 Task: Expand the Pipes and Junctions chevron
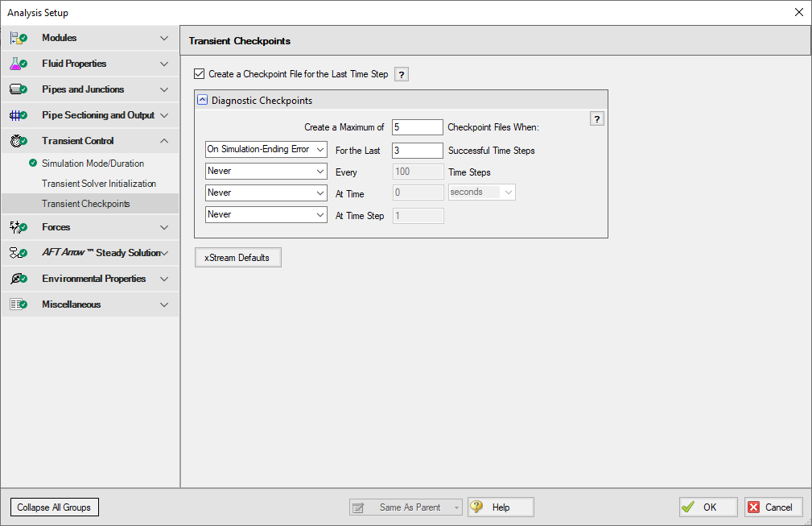[x=164, y=89]
